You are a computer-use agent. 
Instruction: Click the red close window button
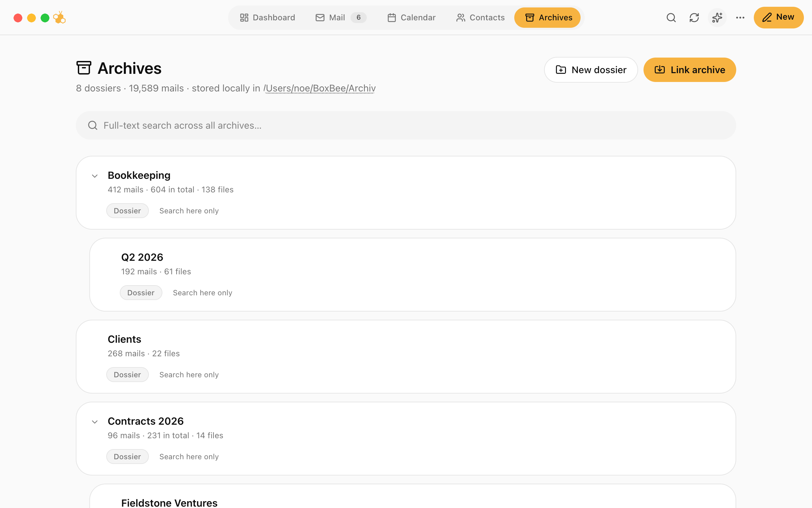(18, 18)
